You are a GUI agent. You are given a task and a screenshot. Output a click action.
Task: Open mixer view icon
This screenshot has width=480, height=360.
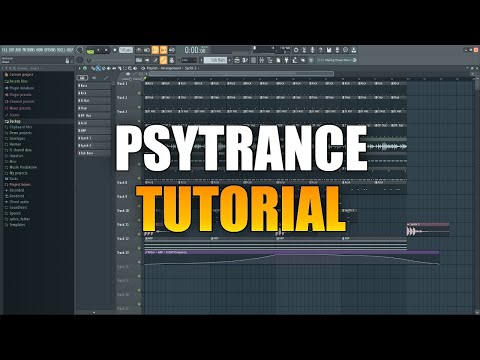click(x=262, y=60)
